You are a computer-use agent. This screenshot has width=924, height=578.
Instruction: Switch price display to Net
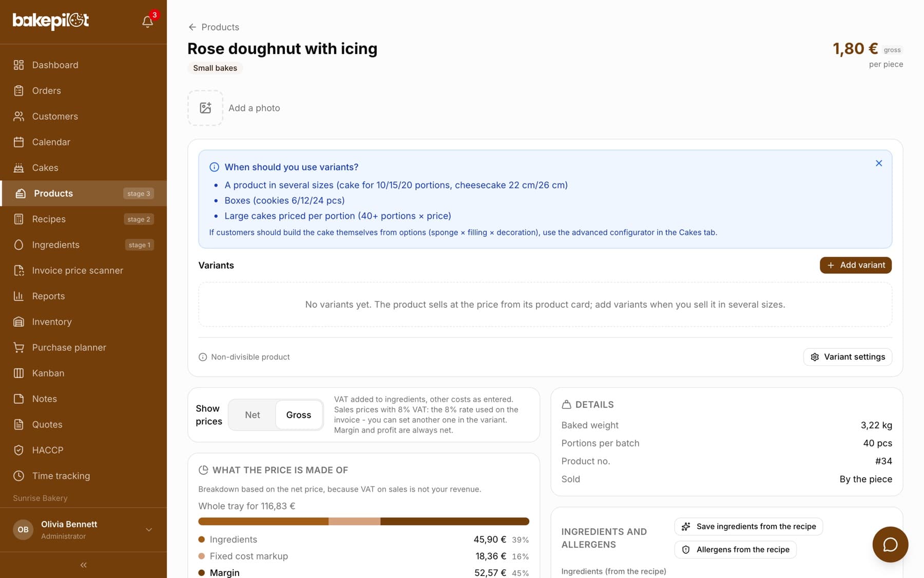click(252, 415)
